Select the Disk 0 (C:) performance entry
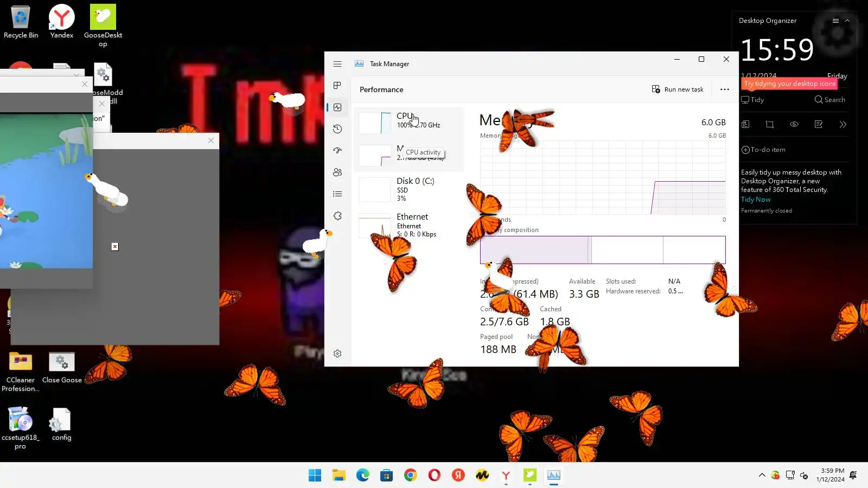This screenshot has width=868, height=488. 409,189
